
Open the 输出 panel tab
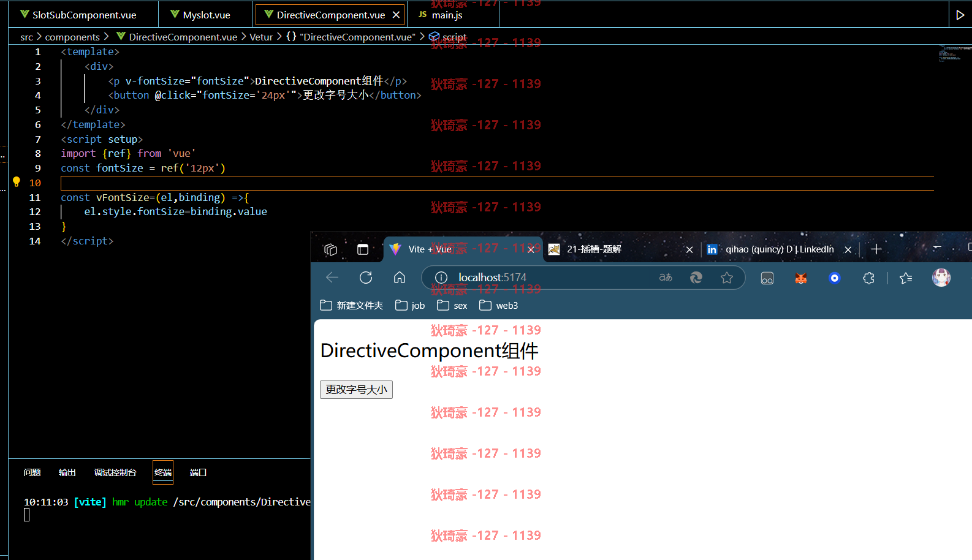(67, 472)
